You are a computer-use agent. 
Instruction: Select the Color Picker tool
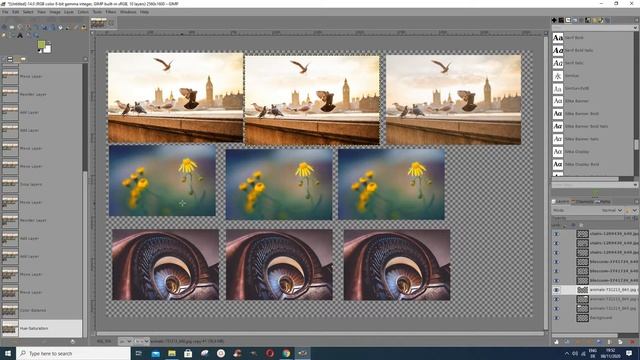click(x=28, y=36)
